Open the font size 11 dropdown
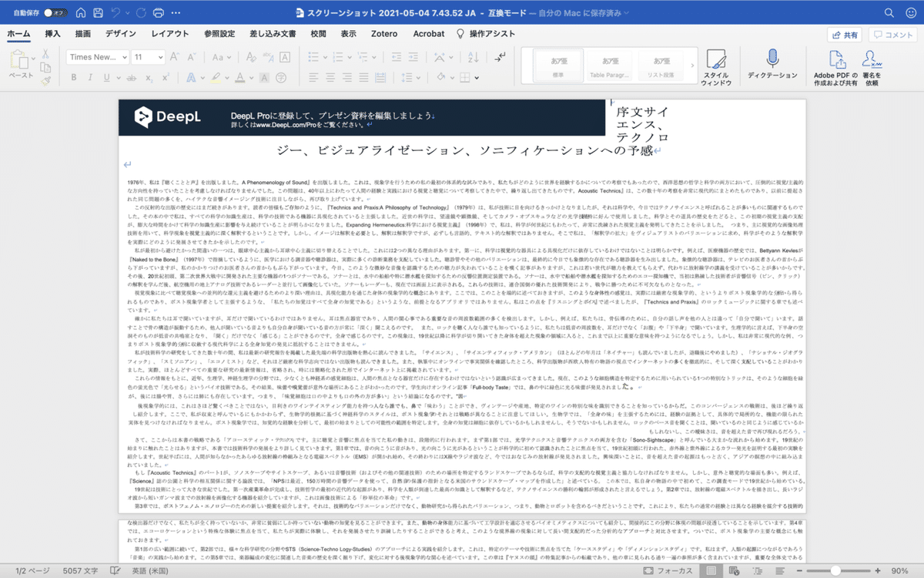Screen dimensions: 924x578 148,57
